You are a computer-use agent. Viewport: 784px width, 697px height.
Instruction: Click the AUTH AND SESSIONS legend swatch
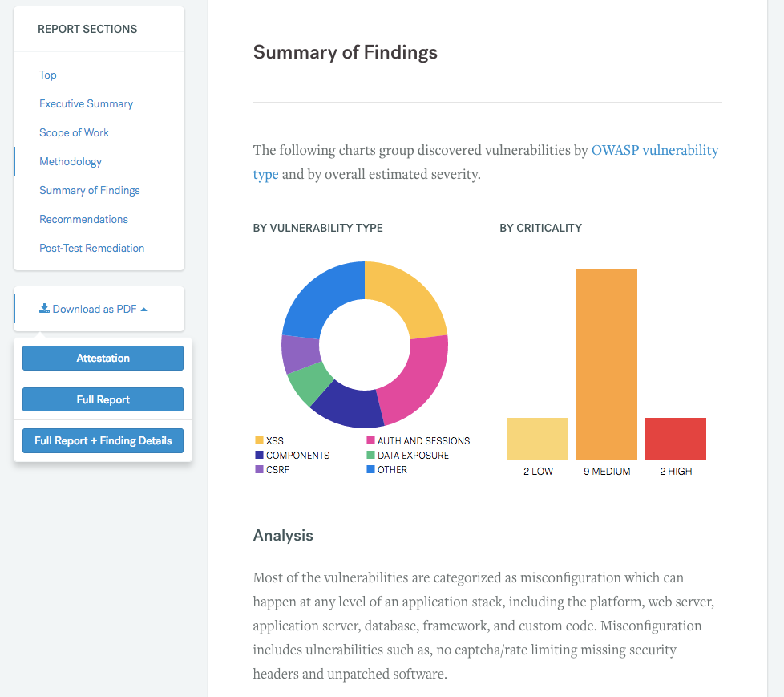tap(371, 440)
